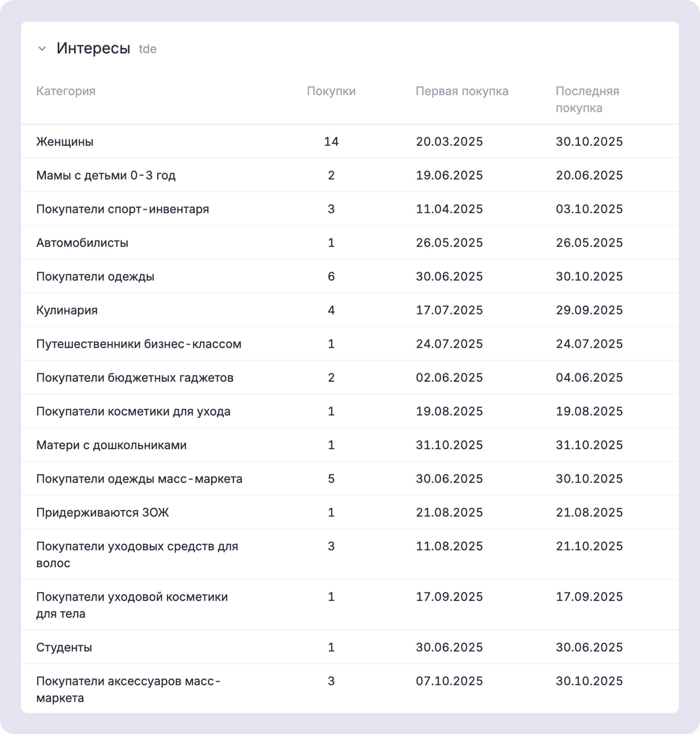The image size is (700, 734).
Task: Select the Придерживаются ЗОЖ category
Action: [103, 512]
